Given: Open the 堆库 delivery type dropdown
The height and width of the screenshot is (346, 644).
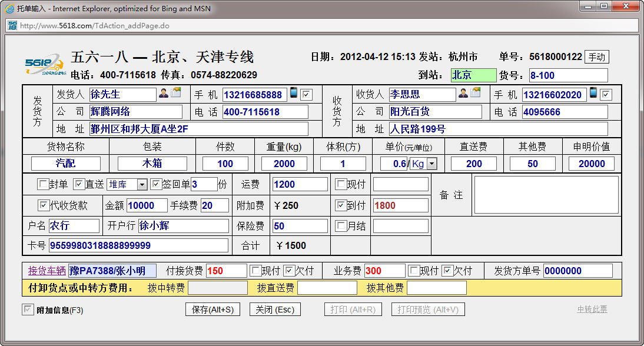Looking at the screenshot, I should [x=142, y=185].
